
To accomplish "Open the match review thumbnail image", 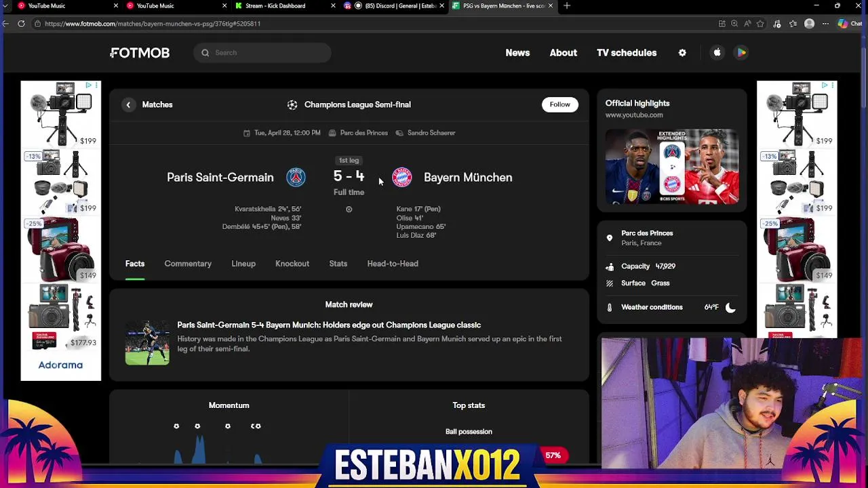I will [x=147, y=343].
